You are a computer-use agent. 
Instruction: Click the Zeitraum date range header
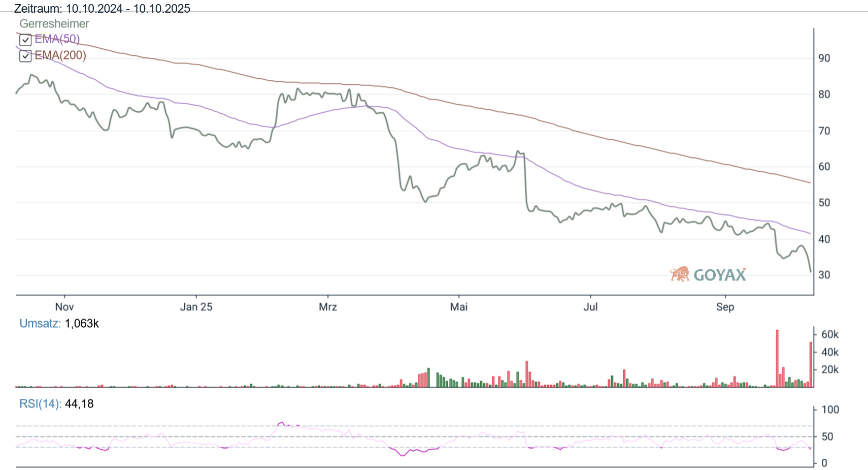[102, 9]
